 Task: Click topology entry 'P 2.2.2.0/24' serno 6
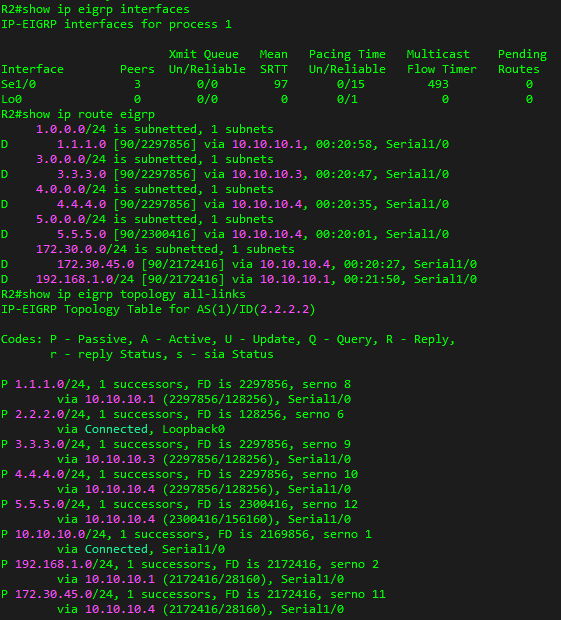[172, 415]
